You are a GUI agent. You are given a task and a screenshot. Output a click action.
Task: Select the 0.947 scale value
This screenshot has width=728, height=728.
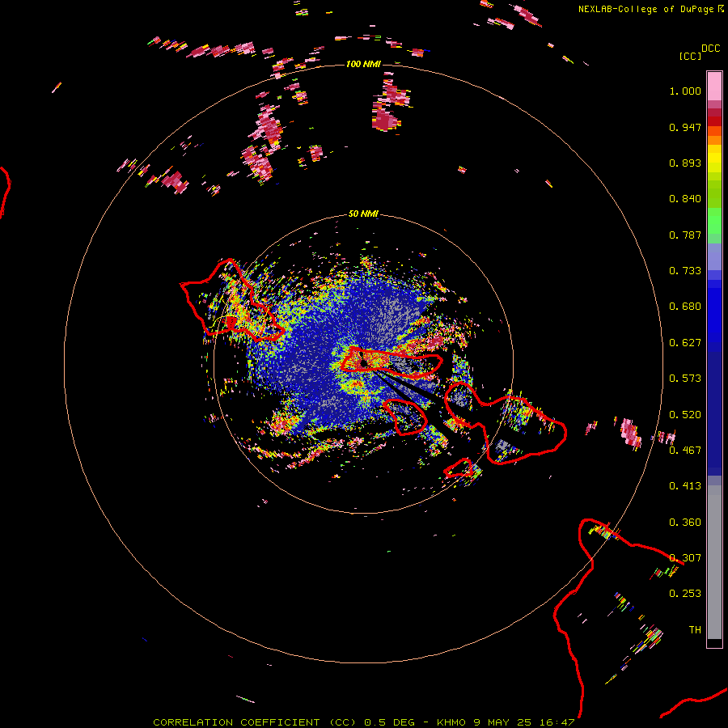tap(685, 127)
